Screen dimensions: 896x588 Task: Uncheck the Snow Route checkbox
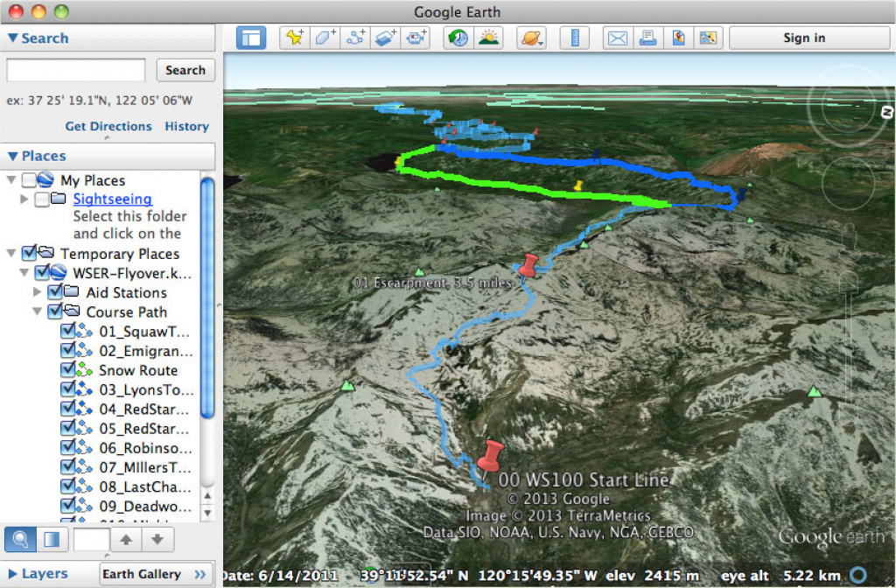click(x=69, y=370)
